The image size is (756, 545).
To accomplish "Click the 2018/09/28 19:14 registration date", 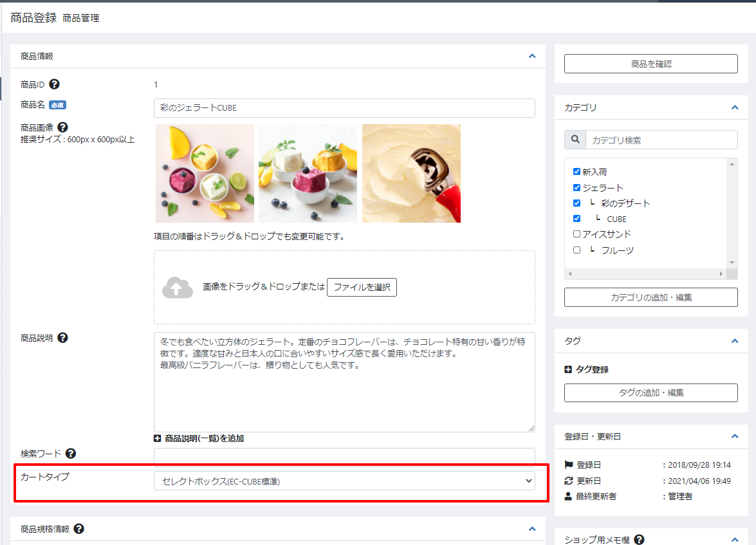I will point(699,465).
